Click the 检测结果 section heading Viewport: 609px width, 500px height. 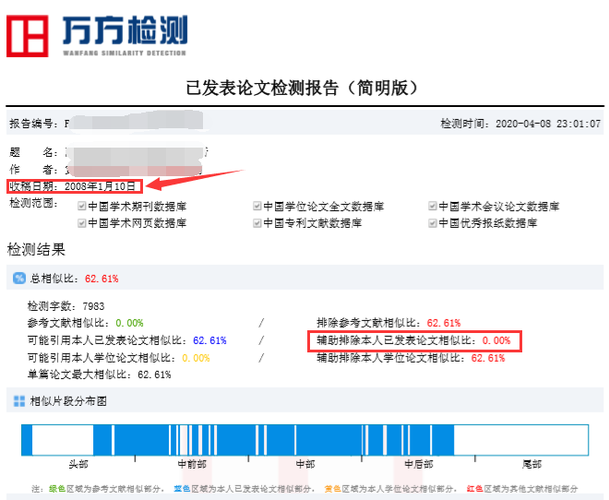[x=36, y=249]
